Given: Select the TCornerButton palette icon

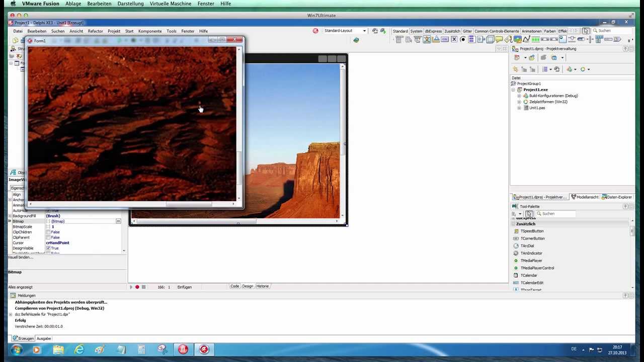Looking at the screenshot, I should tap(516, 238).
